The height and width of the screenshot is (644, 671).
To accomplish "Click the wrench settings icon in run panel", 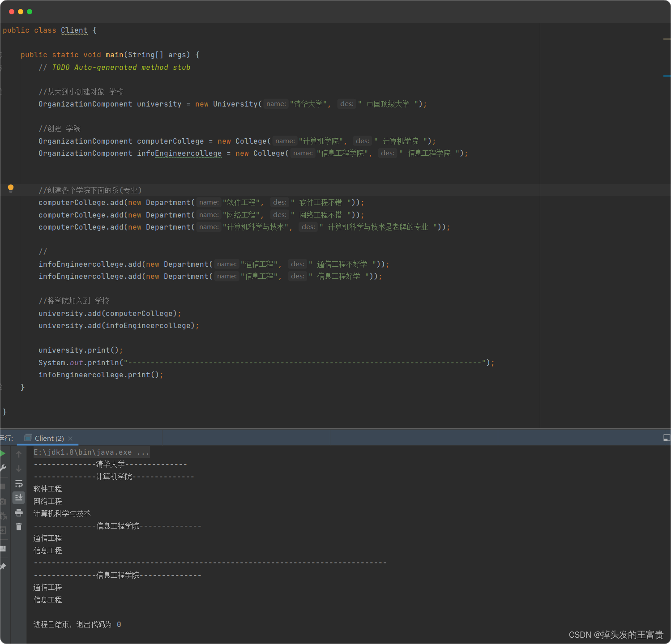I will (x=3, y=468).
